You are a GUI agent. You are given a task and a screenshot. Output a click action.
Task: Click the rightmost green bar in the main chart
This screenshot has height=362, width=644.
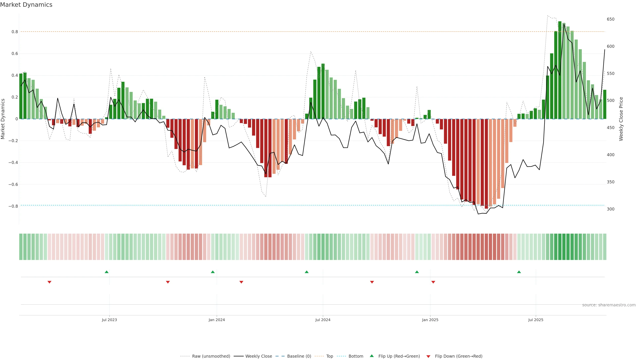click(604, 104)
